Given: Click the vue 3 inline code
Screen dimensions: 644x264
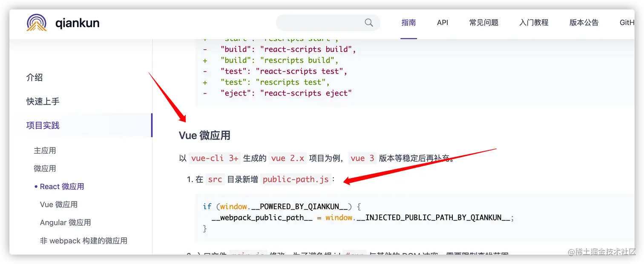Looking at the screenshot, I should coord(362,158).
